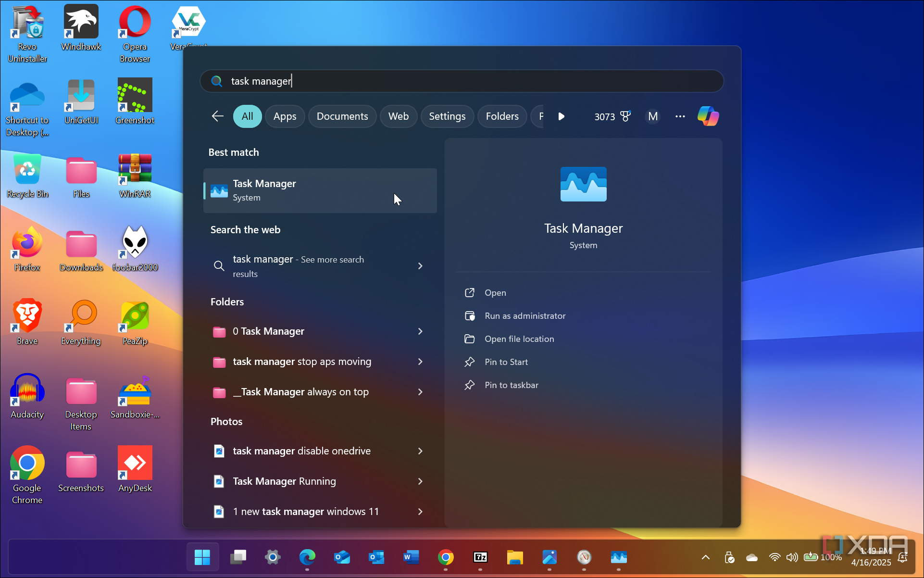
Task: Open Word from the taskbar
Action: point(411,557)
